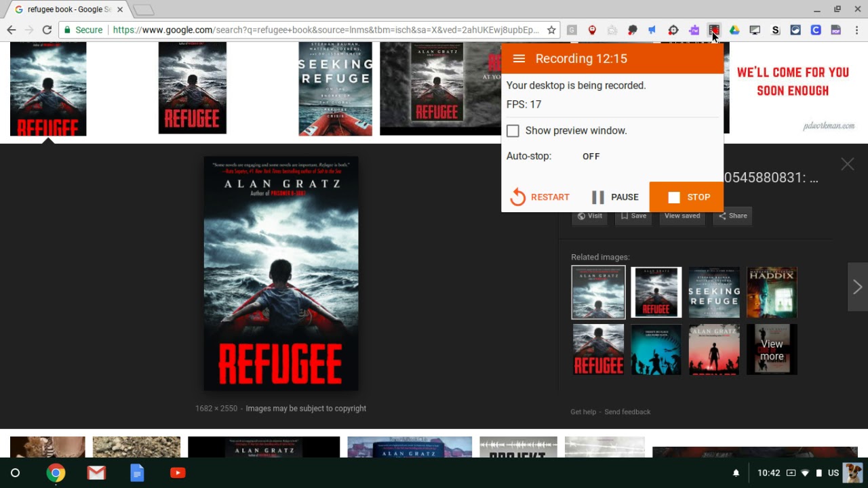Open the Google Drive extension
Viewport: 868px width, 488px height.
tap(734, 30)
